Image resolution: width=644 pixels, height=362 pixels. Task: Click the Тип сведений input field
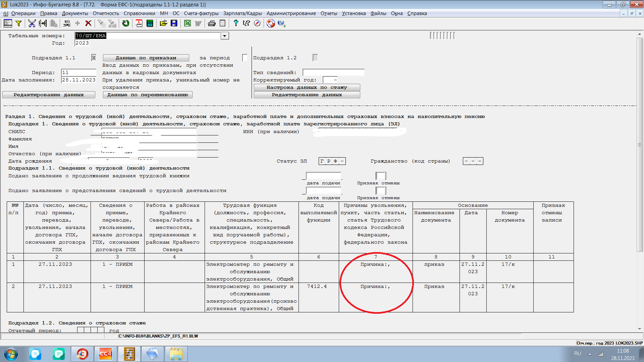coord(333,72)
